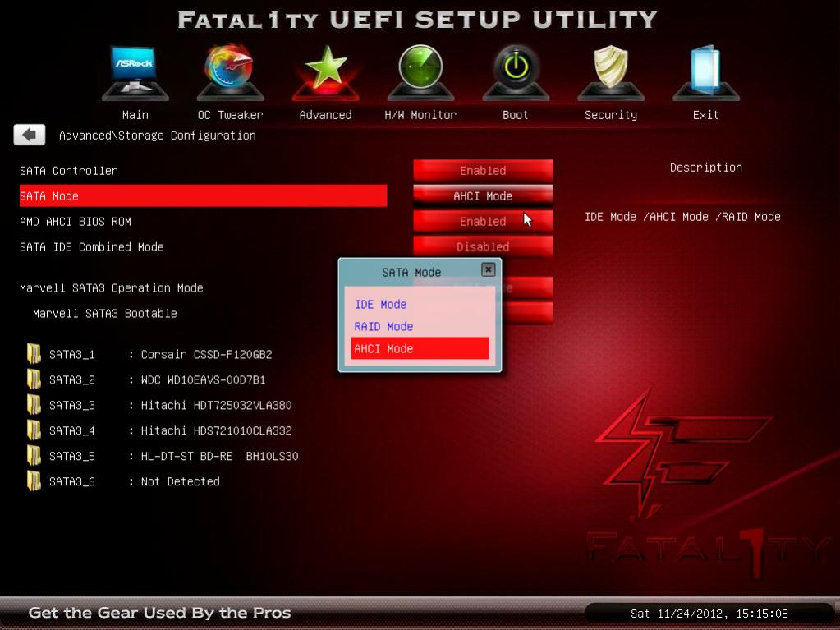Image resolution: width=840 pixels, height=630 pixels.
Task: Open the H/W Monitor radar icon
Action: [x=420, y=73]
